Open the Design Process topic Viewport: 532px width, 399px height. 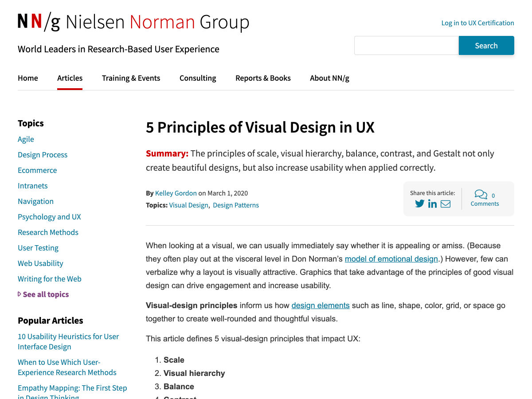coord(43,155)
